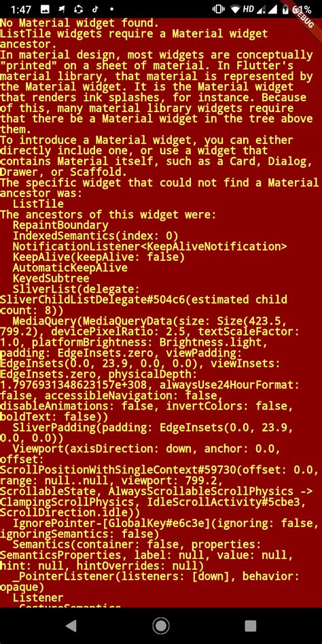Tap the 1:47 clock in the status bar
The image size is (322, 644).
[20, 9]
